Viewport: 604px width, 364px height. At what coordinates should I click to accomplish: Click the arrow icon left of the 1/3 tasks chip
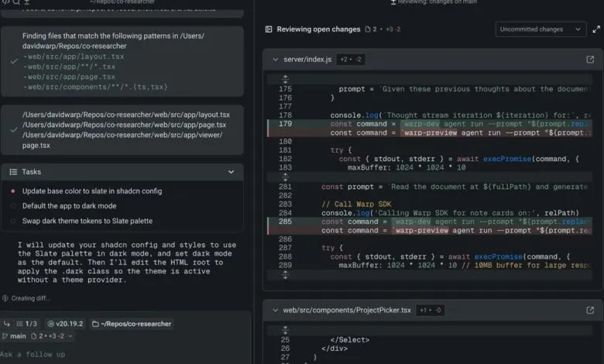(6, 324)
